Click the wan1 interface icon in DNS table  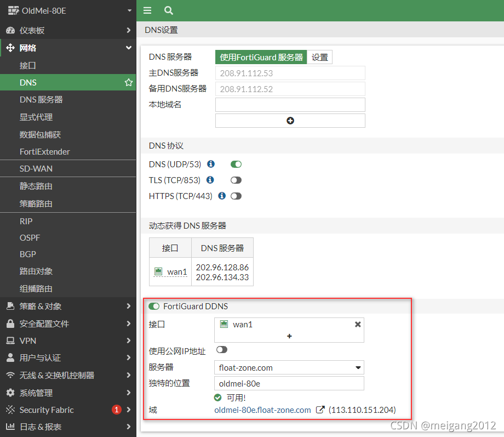coord(158,271)
